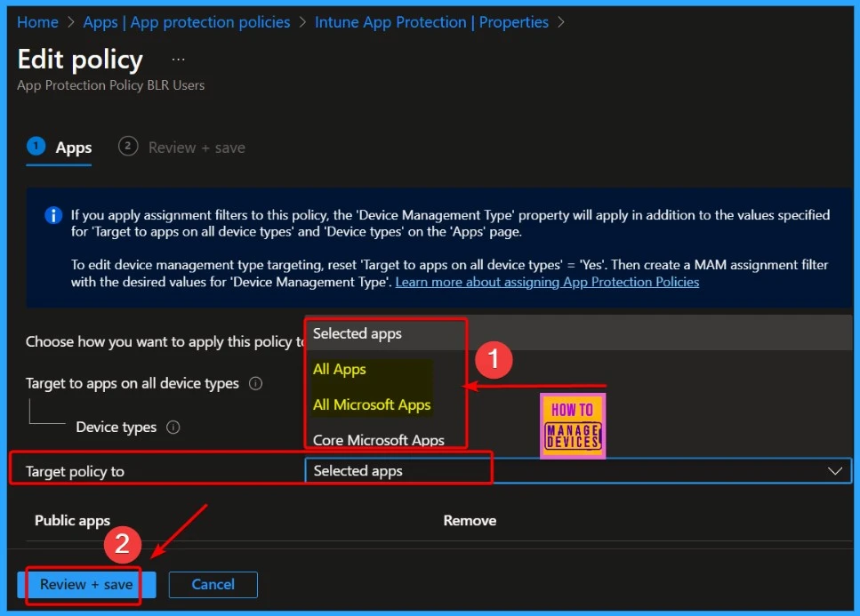Screen dimensions: 860x616
Task: Open Intune App Protection | Properties breadcrumb
Action: [x=431, y=22]
